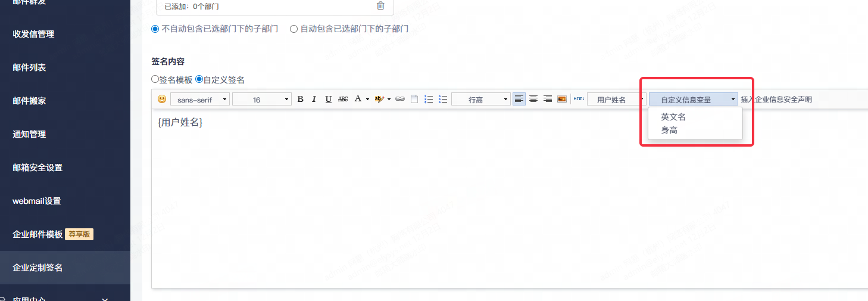Click the blank page icon in toolbar
The width and height of the screenshot is (868, 301).
[x=414, y=100]
